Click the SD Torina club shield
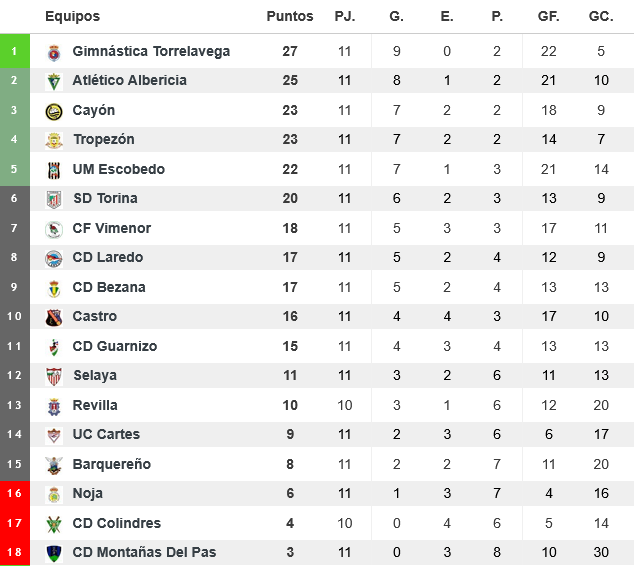This screenshot has height=566, width=634. point(54,199)
